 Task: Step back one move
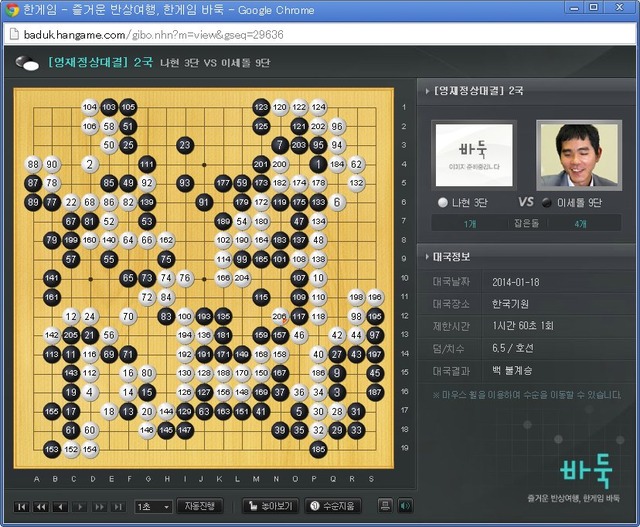pyautogui.click(x=60, y=507)
